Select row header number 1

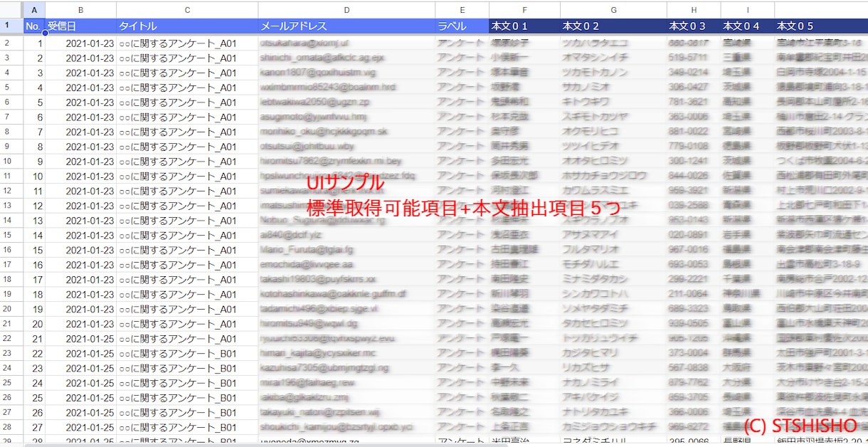coord(11,26)
